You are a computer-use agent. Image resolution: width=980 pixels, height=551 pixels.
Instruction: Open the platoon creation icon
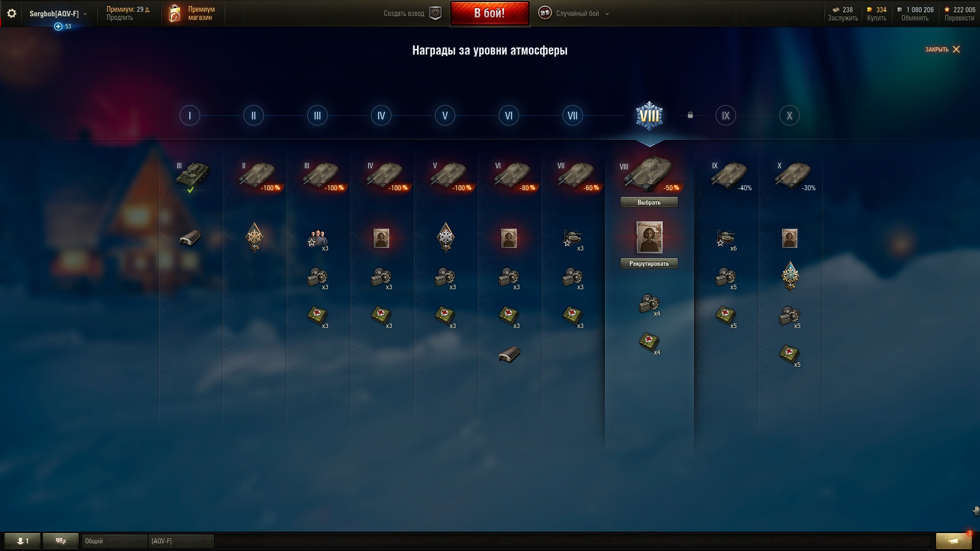435,13
